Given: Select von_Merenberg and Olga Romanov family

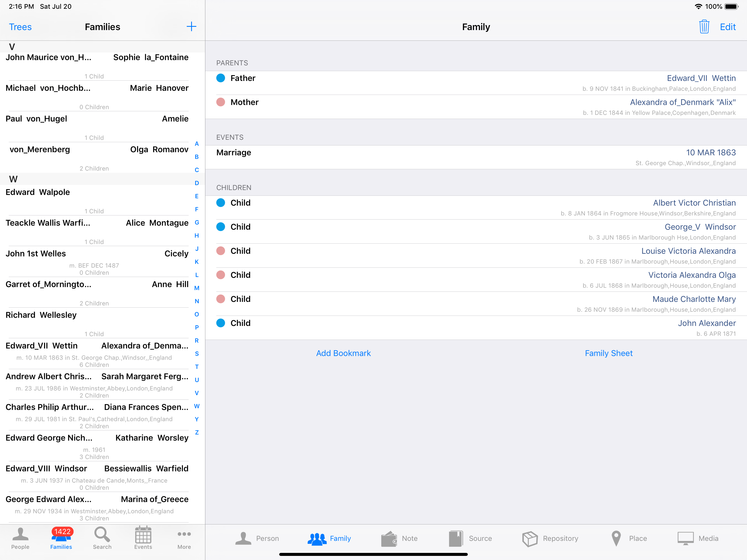Looking at the screenshot, I should point(97,157).
